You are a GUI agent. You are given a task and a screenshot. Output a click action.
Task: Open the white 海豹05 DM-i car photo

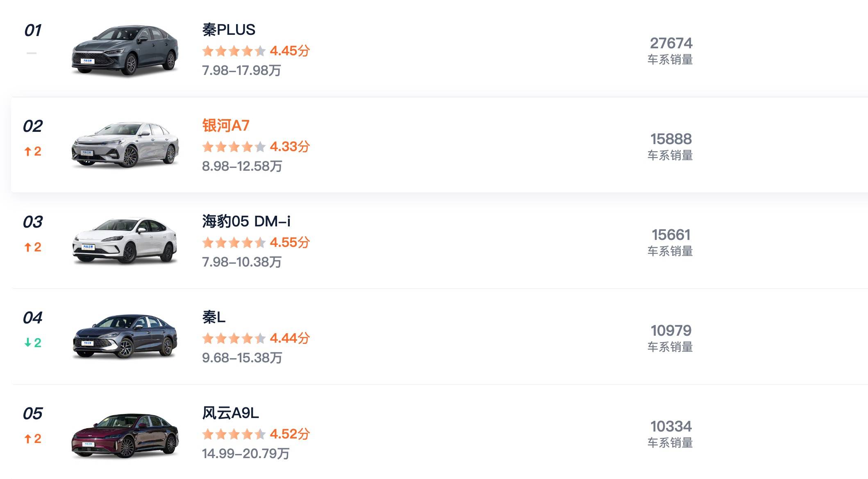point(125,241)
